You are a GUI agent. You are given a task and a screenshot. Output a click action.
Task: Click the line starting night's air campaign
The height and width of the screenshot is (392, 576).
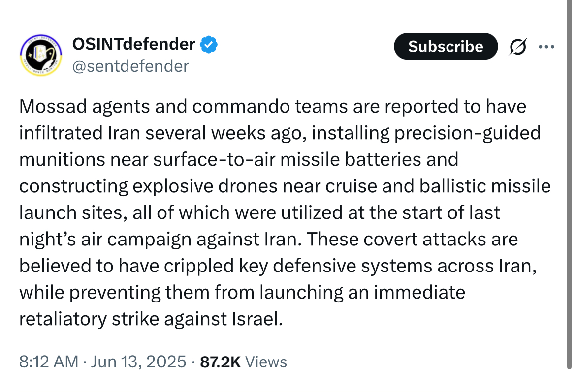click(268, 240)
